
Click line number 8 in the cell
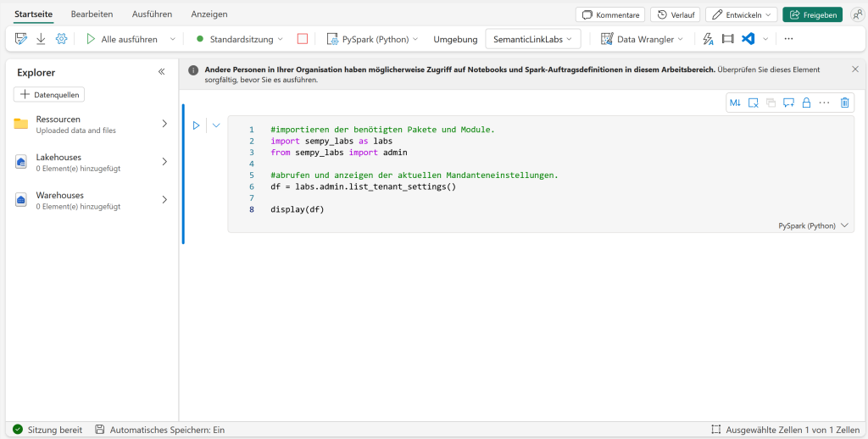pyautogui.click(x=252, y=209)
